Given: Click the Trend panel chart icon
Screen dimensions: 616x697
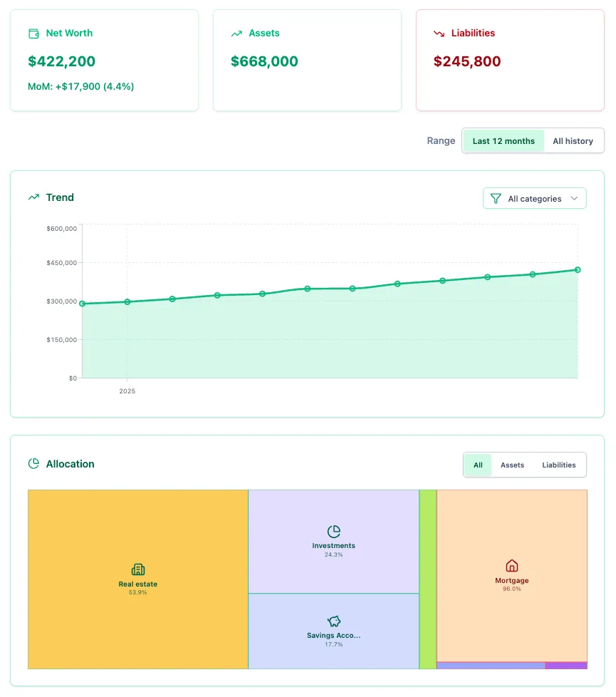Looking at the screenshot, I should [x=33, y=197].
